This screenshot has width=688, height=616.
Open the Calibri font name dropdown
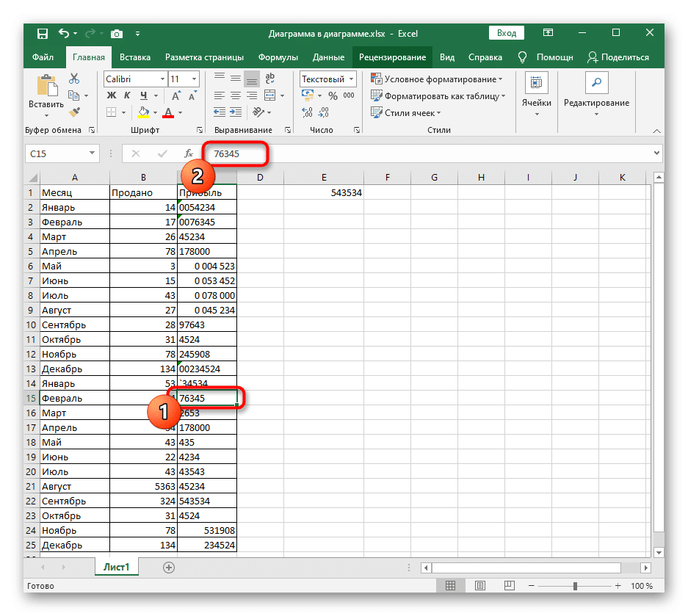click(162, 79)
